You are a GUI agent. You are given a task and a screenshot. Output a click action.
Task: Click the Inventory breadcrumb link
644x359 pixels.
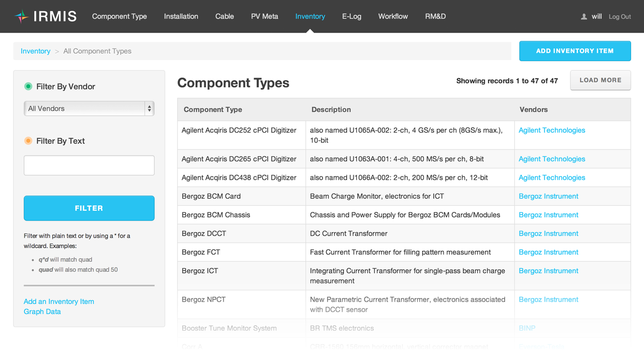[x=35, y=51]
